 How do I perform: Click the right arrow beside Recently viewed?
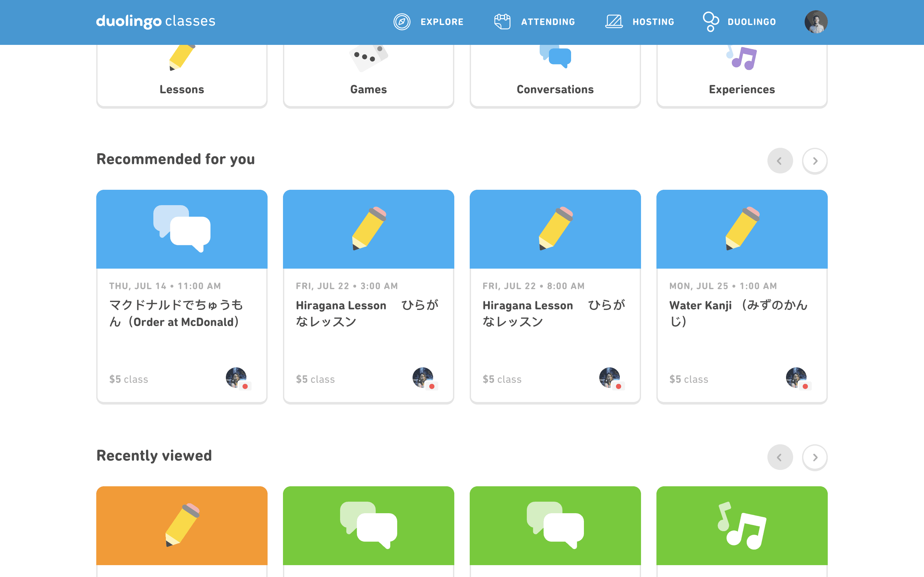click(x=815, y=457)
